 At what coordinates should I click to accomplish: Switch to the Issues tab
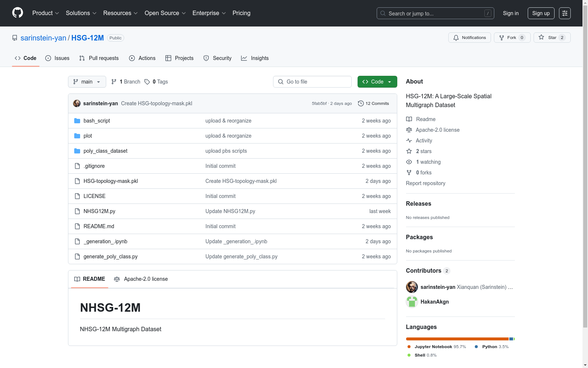(57, 58)
